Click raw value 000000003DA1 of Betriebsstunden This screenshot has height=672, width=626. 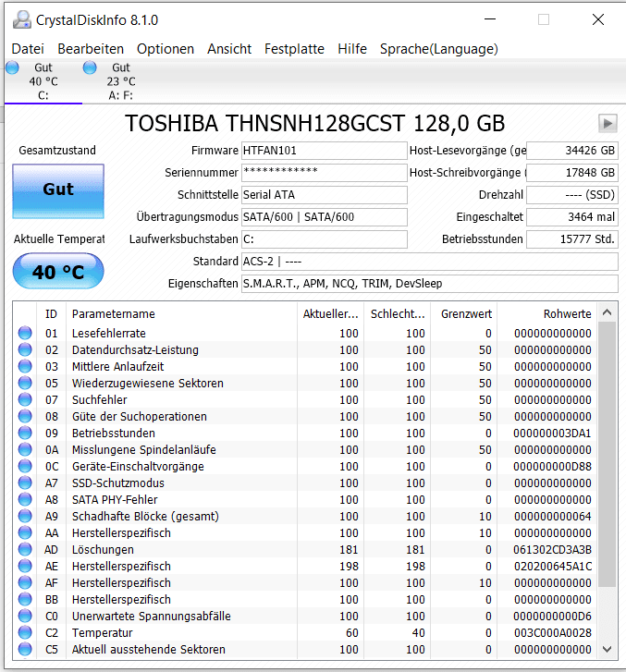tap(552, 433)
